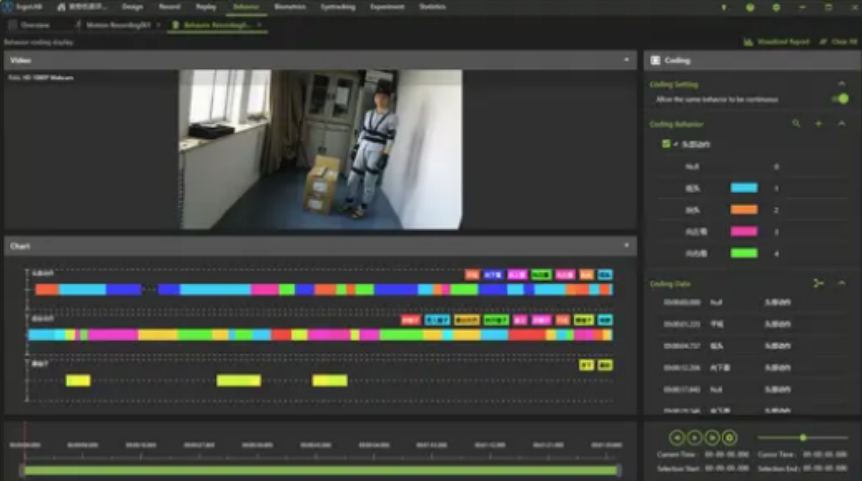
Task: Open the Biometrics menu
Action: click(x=289, y=7)
